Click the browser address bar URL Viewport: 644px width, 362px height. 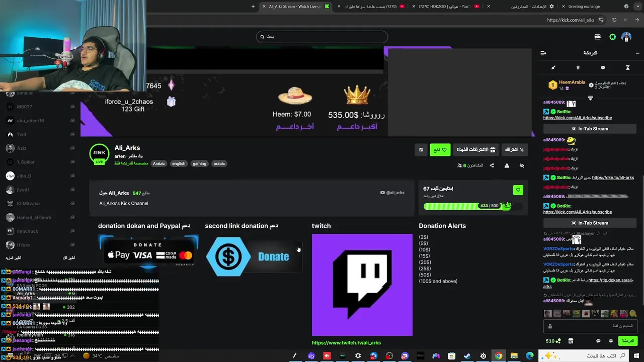tap(571, 20)
